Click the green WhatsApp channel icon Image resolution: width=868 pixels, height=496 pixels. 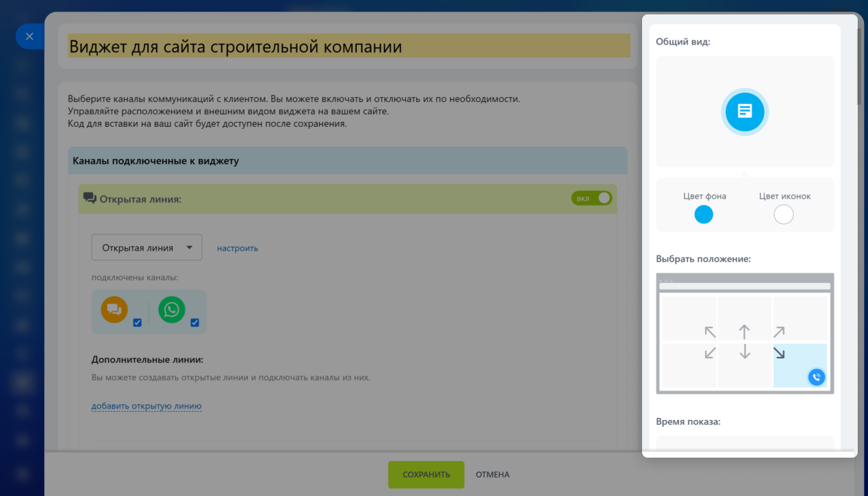[172, 310]
